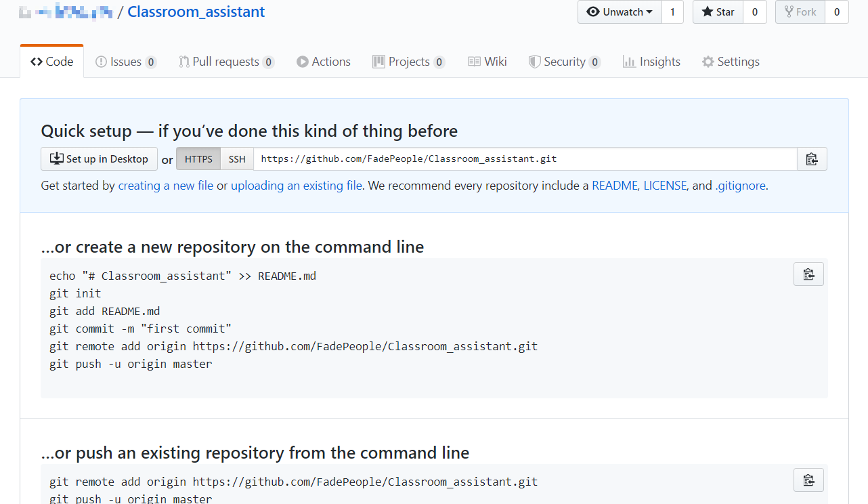Open the Pull requests tab
This screenshot has height=504, width=868.
[226, 62]
